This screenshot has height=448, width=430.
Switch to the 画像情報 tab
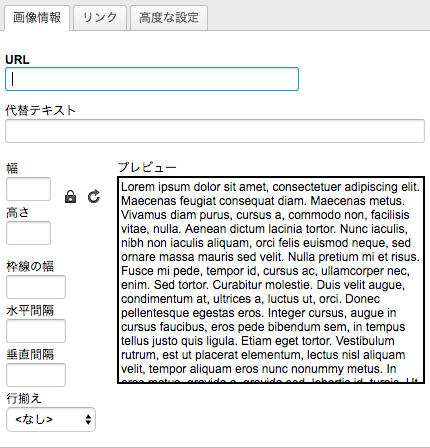(37, 18)
